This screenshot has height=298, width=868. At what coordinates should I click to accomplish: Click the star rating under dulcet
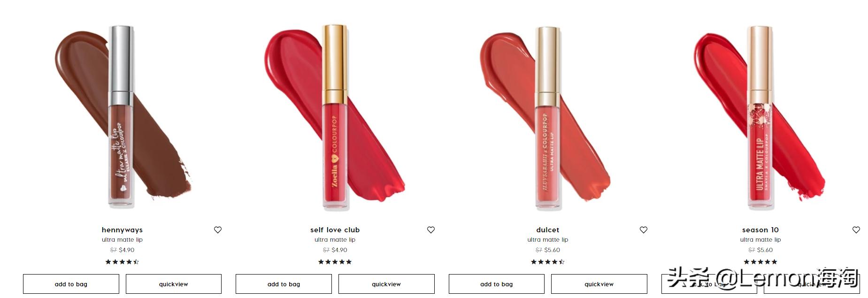tap(548, 262)
